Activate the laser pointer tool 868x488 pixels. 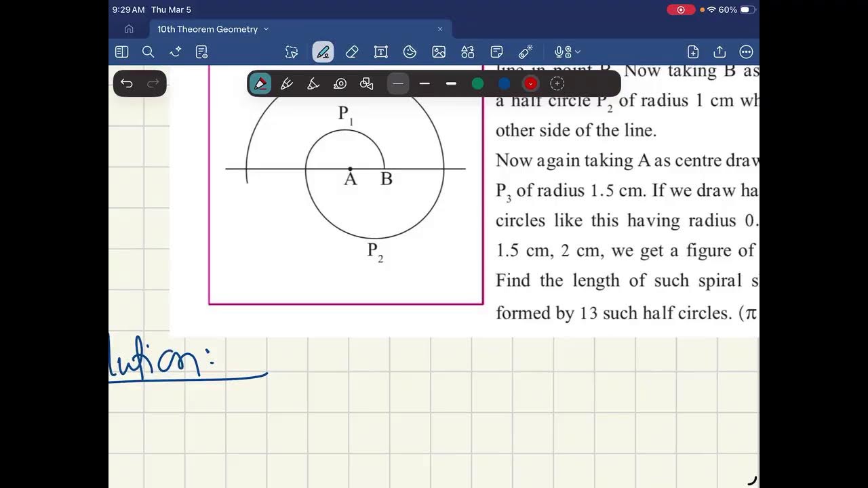tap(526, 52)
